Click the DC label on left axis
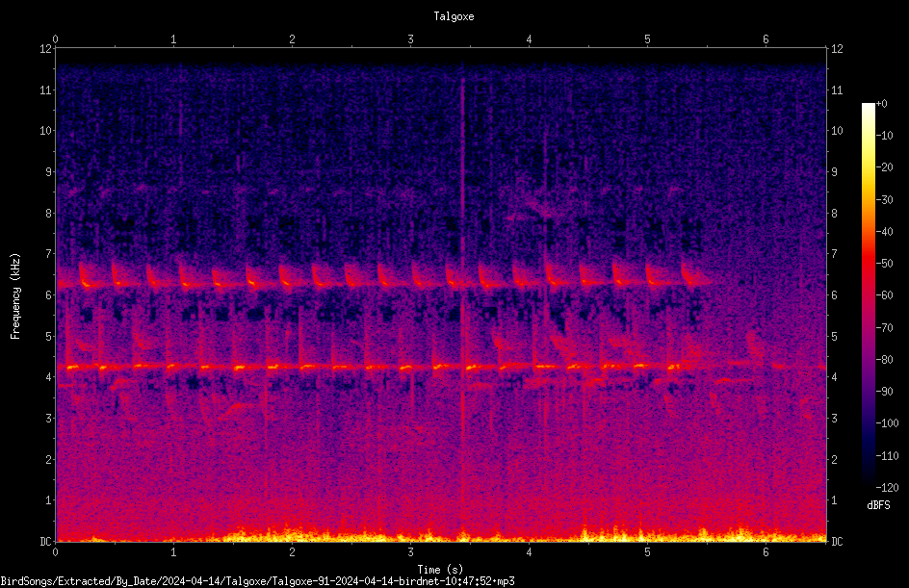Image resolution: width=909 pixels, height=588 pixels. [46, 542]
